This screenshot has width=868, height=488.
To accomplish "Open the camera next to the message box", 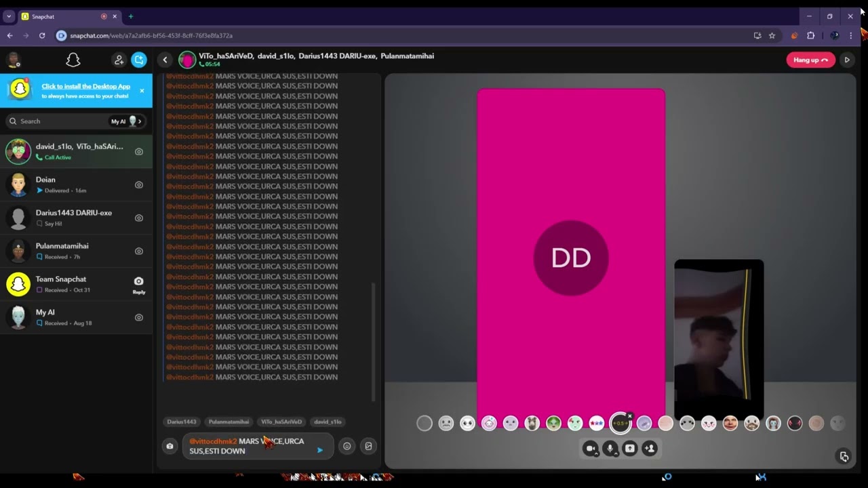I will 170,446.
